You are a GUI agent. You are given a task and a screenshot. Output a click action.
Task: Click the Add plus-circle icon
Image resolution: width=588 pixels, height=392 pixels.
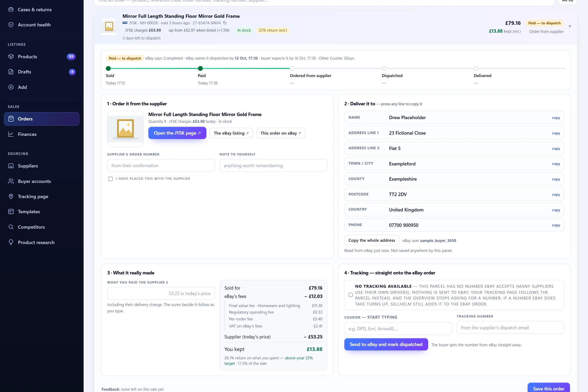pos(11,87)
